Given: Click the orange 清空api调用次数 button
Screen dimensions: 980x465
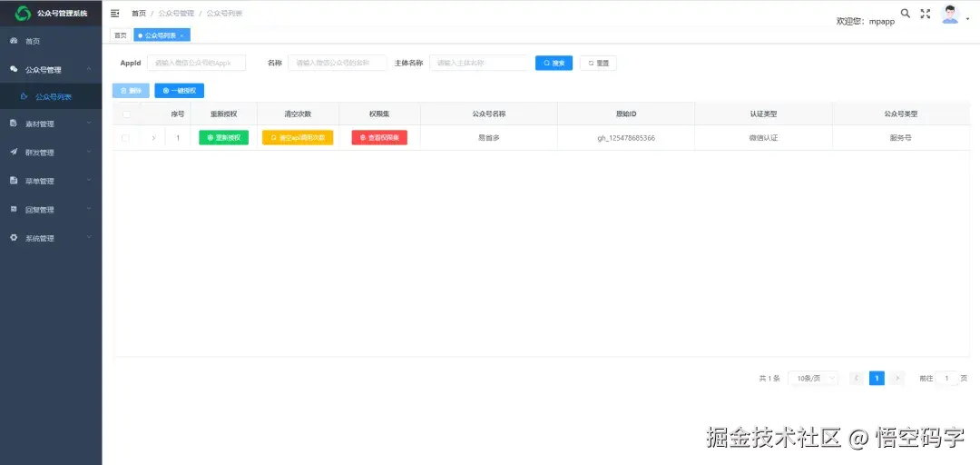Looking at the screenshot, I should [298, 138].
